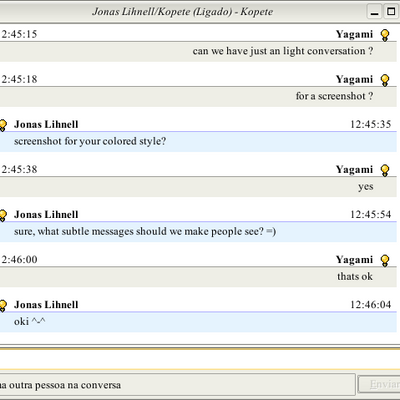Select message 'for a screenshot ?'
400x400 pixels.
click(x=334, y=96)
